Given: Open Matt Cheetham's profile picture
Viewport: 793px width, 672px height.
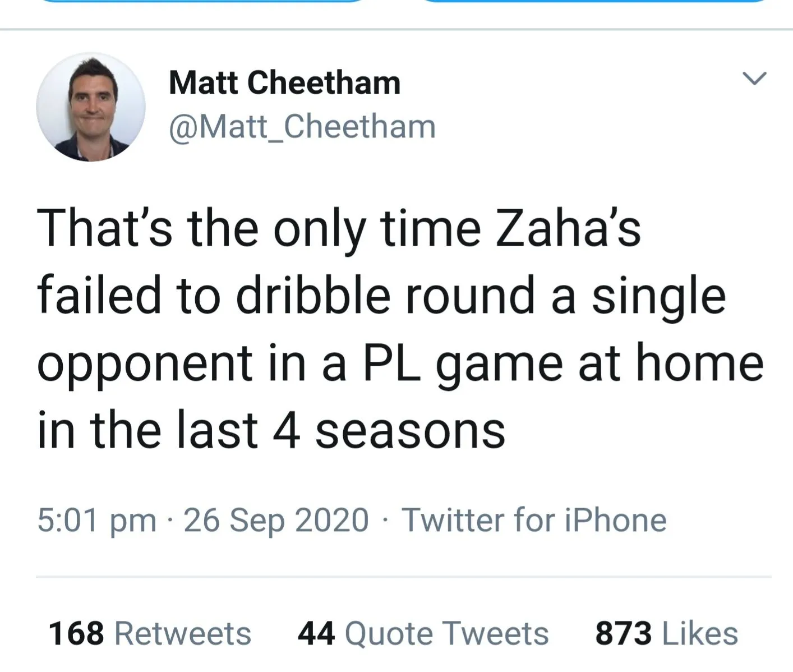Looking at the screenshot, I should click(x=91, y=107).
